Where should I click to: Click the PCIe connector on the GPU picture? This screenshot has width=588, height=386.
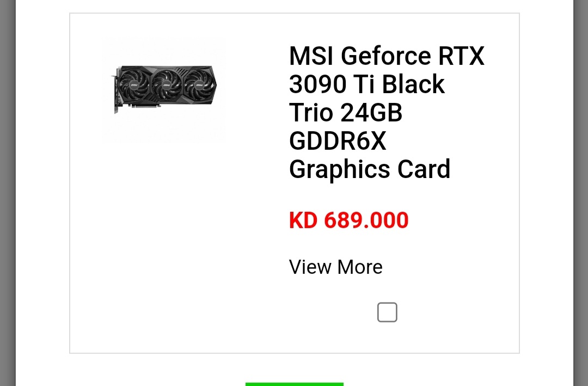145,107
